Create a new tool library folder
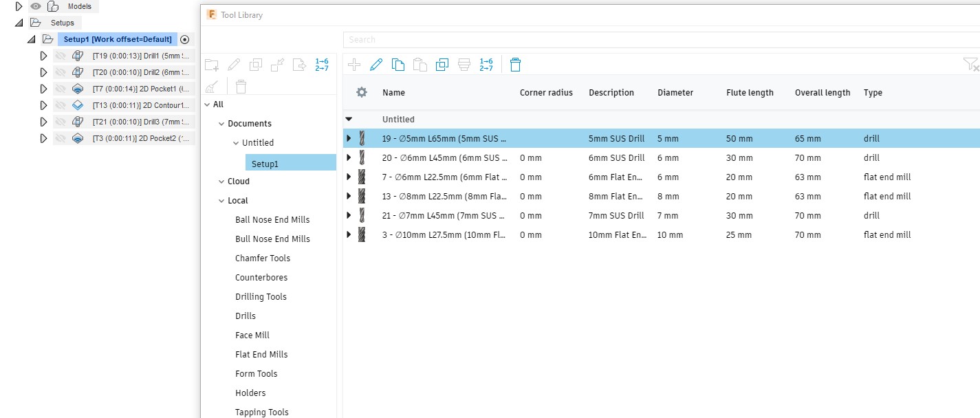Image resolution: width=980 pixels, height=418 pixels. coord(211,64)
